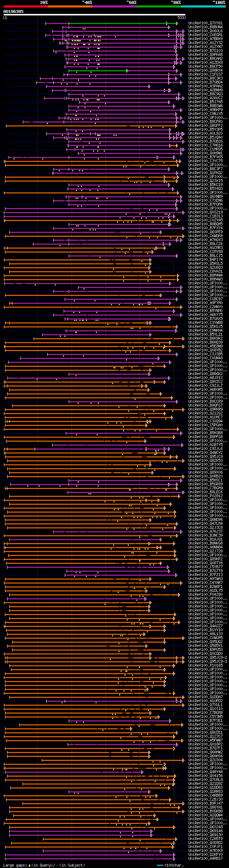Select the query name AU196305

click(14, 11)
